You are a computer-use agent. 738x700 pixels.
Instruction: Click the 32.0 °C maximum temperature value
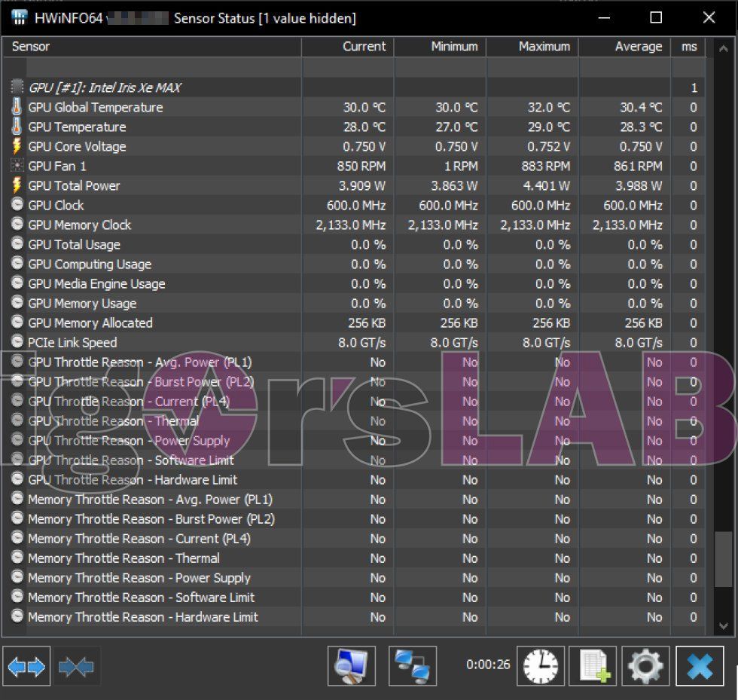(549, 108)
